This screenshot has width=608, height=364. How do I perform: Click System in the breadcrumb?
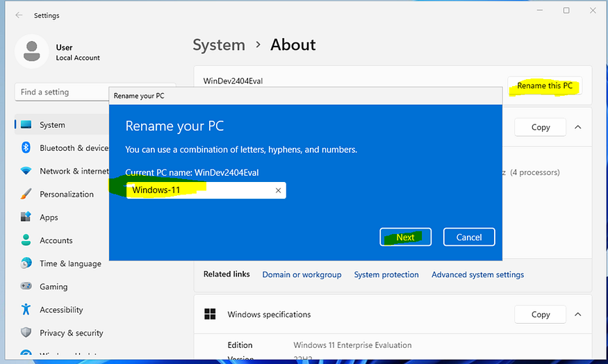tap(219, 45)
